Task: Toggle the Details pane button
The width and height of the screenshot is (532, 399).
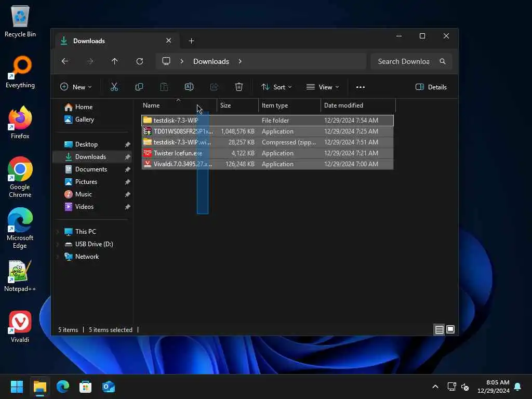Action: pos(431,87)
